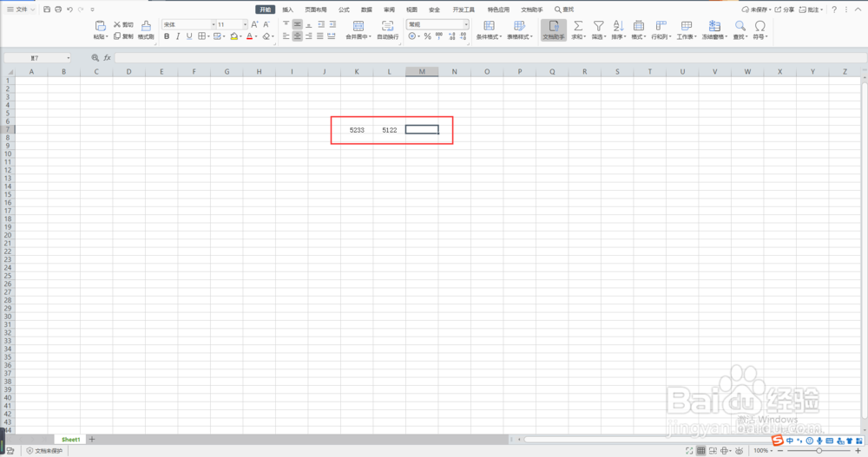Click the Unsaved (未保存) cloud button
The height and width of the screenshot is (457, 868).
[756, 10]
